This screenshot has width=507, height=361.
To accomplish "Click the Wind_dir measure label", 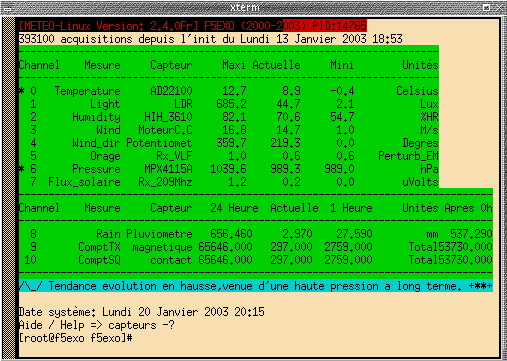I will [97, 143].
